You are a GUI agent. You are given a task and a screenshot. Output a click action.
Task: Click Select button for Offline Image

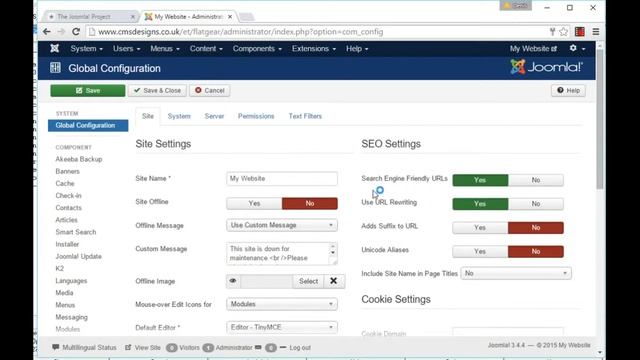pyautogui.click(x=308, y=281)
